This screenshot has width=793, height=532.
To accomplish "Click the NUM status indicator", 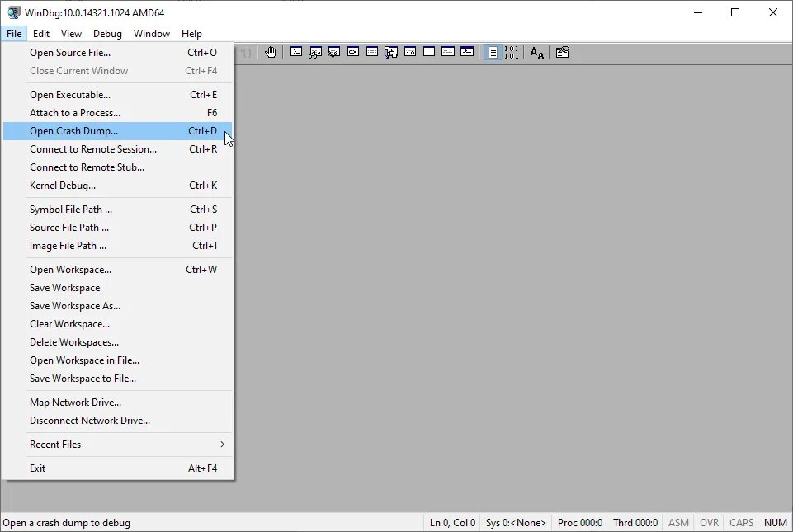I will tap(776, 523).
